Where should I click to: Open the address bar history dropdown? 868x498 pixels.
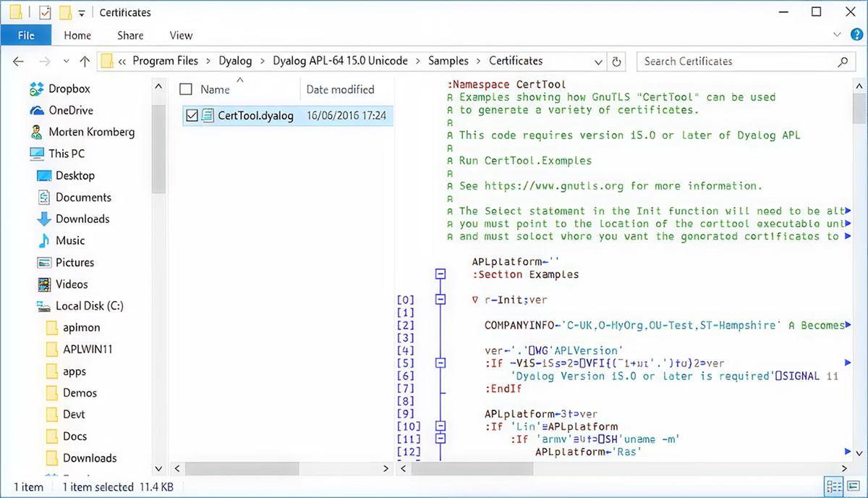tap(597, 62)
